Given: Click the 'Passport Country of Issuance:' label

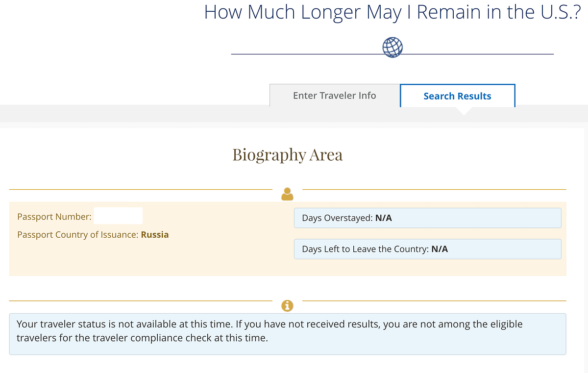Looking at the screenshot, I should pos(78,235).
